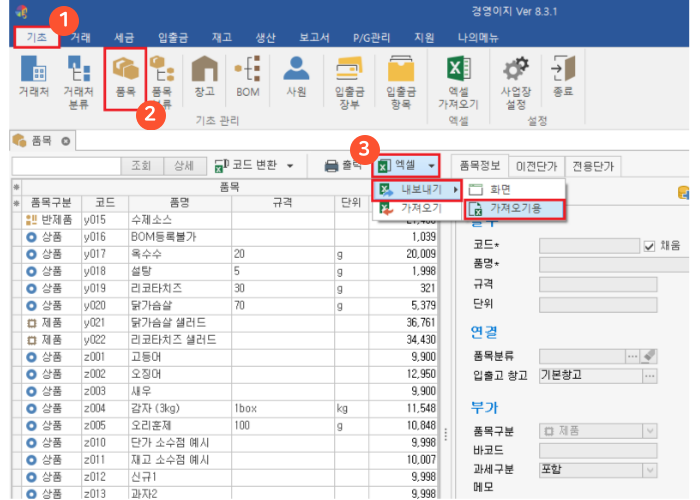This screenshot has height=500, width=700.
Task: Close the 품목 document tab
Action: 66,141
